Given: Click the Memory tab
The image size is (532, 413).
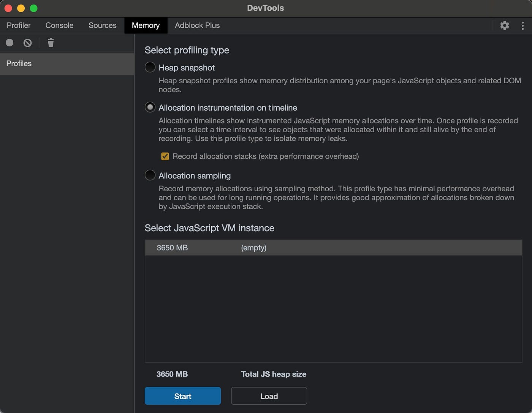Looking at the screenshot, I should coord(146,25).
